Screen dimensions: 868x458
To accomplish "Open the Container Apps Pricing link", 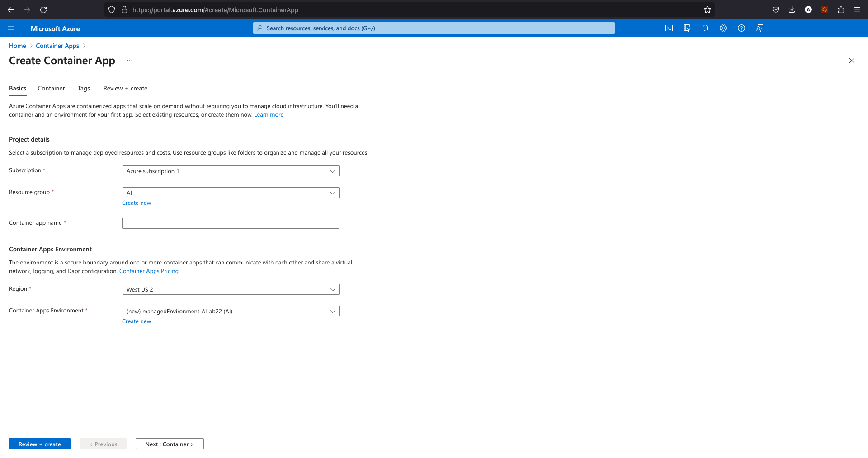I will [x=149, y=271].
